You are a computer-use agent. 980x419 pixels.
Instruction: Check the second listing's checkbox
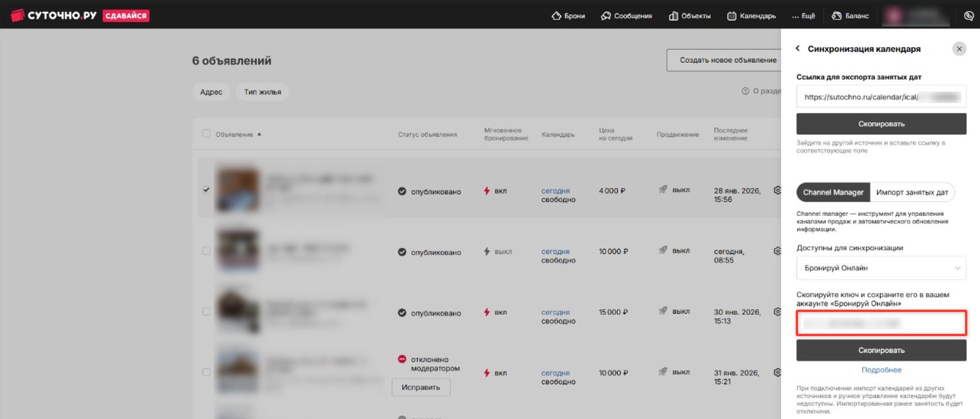[206, 251]
